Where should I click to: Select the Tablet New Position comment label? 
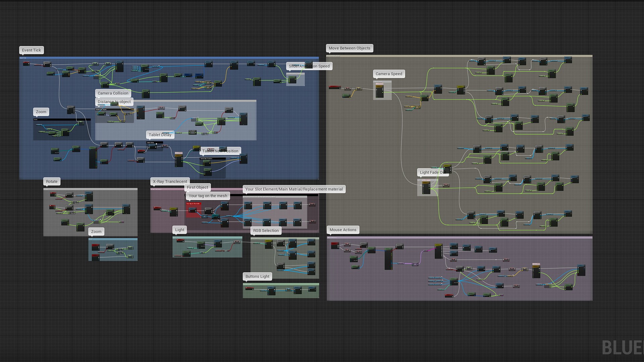pos(220,151)
